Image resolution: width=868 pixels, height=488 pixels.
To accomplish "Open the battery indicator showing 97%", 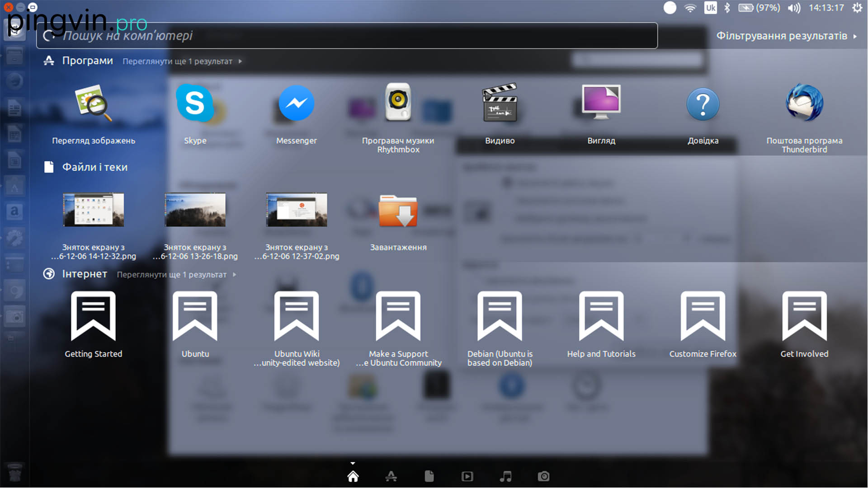I will [x=759, y=8].
